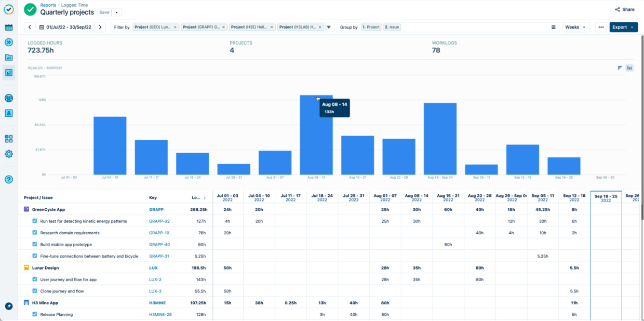The image size is (644, 321).
Task: Click the Aug 29 - Sep 04 chart bar
Action: tap(440, 139)
